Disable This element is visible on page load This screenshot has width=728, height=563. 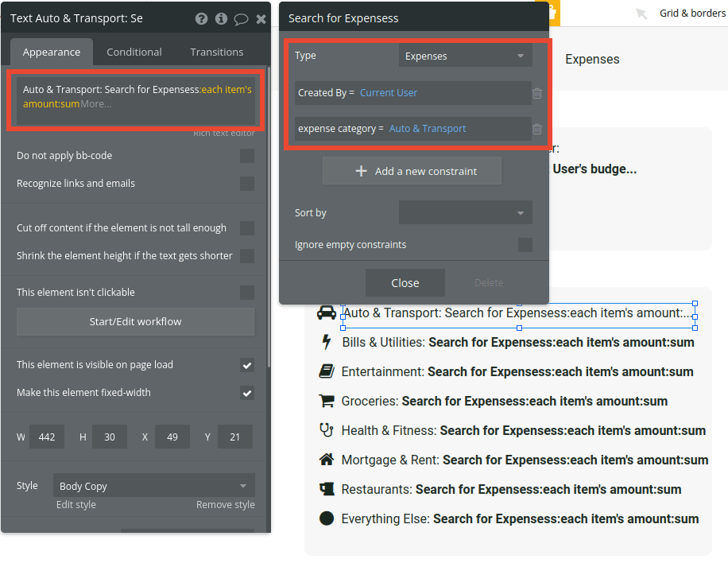(x=247, y=365)
